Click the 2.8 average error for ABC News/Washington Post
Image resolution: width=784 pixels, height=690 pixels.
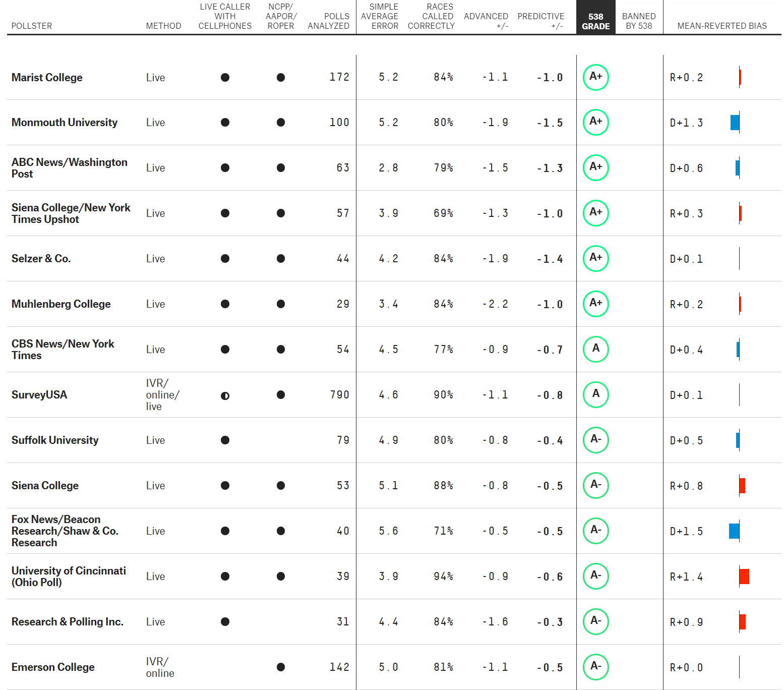(388, 168)
